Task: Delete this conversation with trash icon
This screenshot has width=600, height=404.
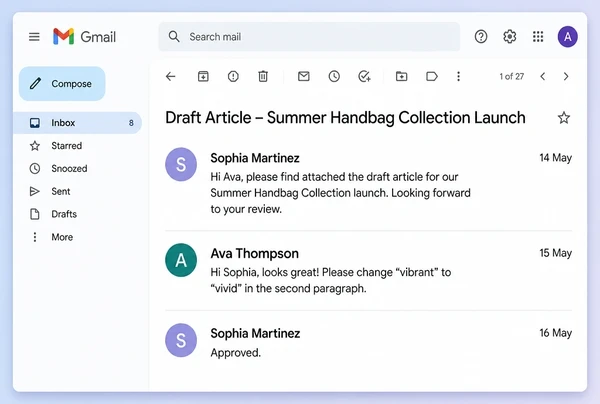Action: 263,77
